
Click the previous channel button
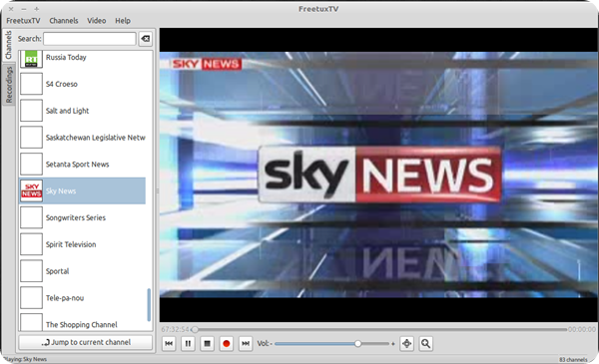pos(169,344)
